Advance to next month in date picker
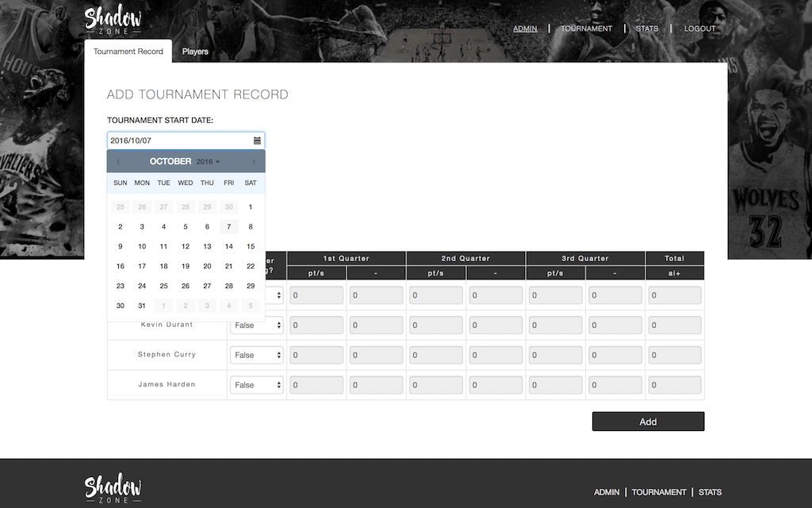Screen dimensions: 812x508 click(254, 162)
